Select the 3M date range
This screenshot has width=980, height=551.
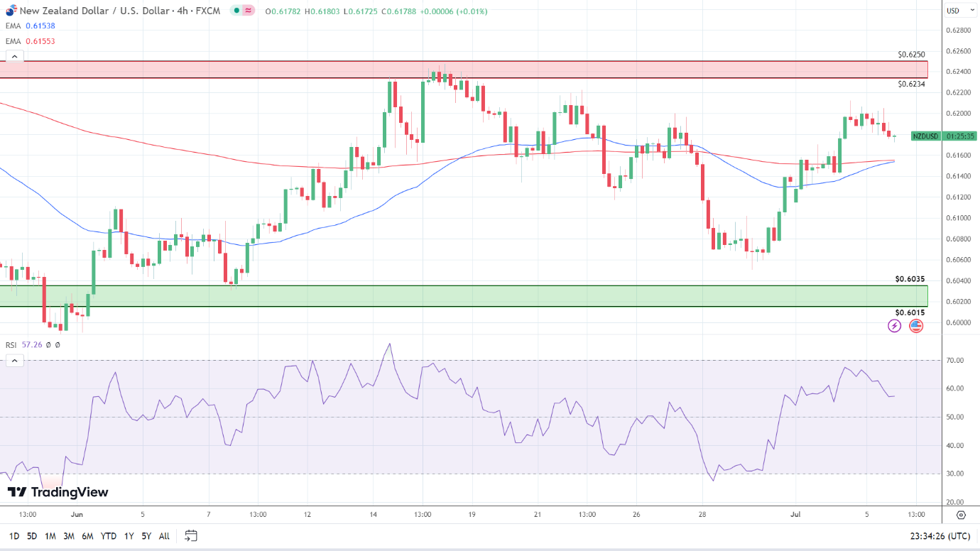pos(69,536)
